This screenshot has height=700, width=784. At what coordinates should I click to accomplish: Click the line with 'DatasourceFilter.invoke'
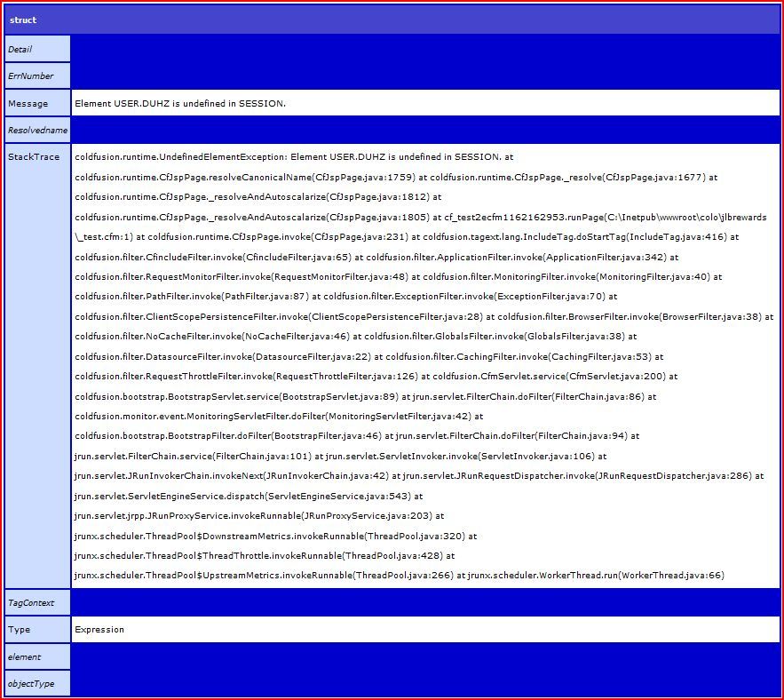click(x=369, y=357)
